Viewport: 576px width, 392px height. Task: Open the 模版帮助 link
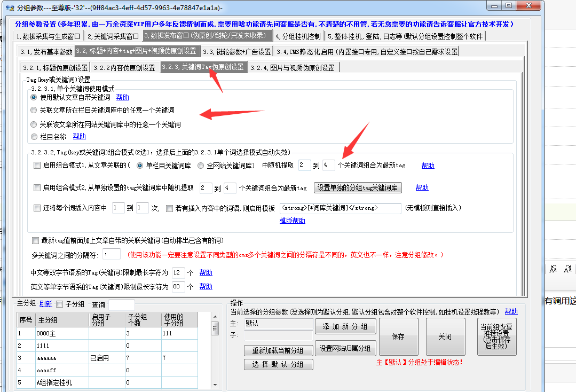click(292, 221)
